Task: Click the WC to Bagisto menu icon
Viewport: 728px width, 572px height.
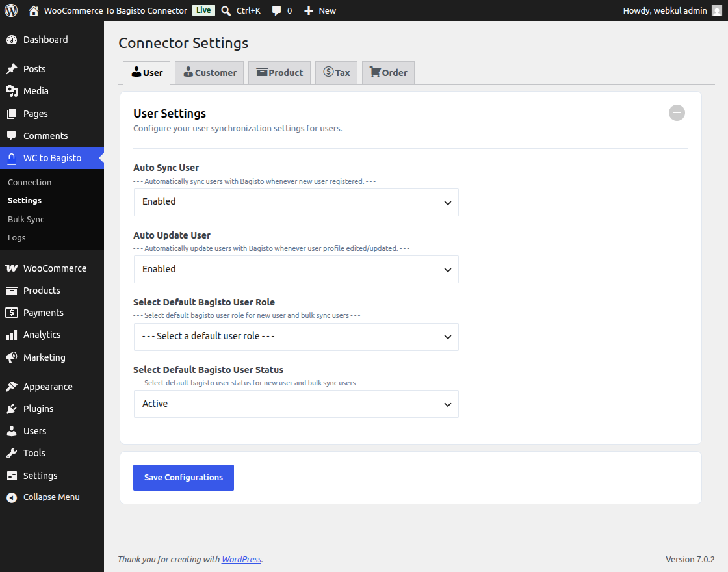Action: [x=12, y=159]
